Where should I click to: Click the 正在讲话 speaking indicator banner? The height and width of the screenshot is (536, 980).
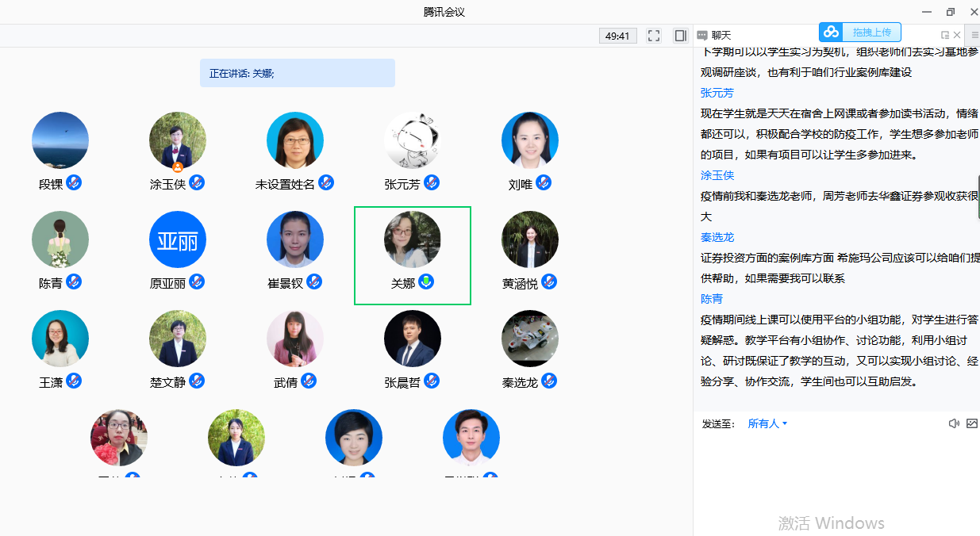pos(297,73)
